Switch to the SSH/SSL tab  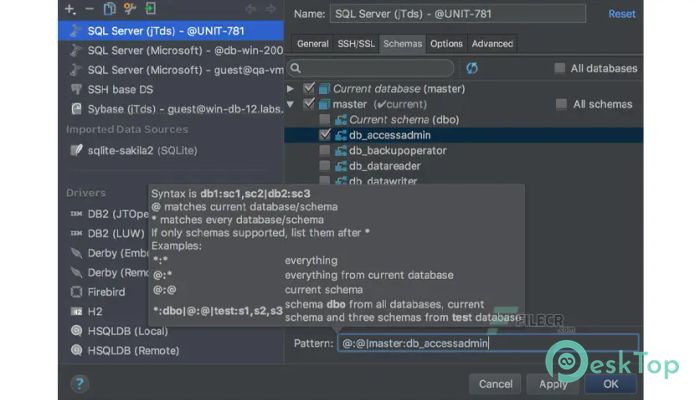coord(356,44)
